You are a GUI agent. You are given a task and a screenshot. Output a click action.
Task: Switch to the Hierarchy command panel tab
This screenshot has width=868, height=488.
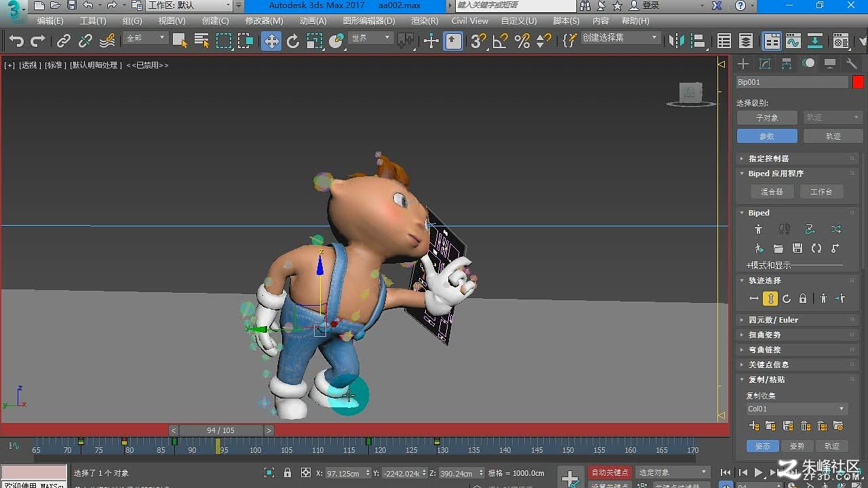787,64
